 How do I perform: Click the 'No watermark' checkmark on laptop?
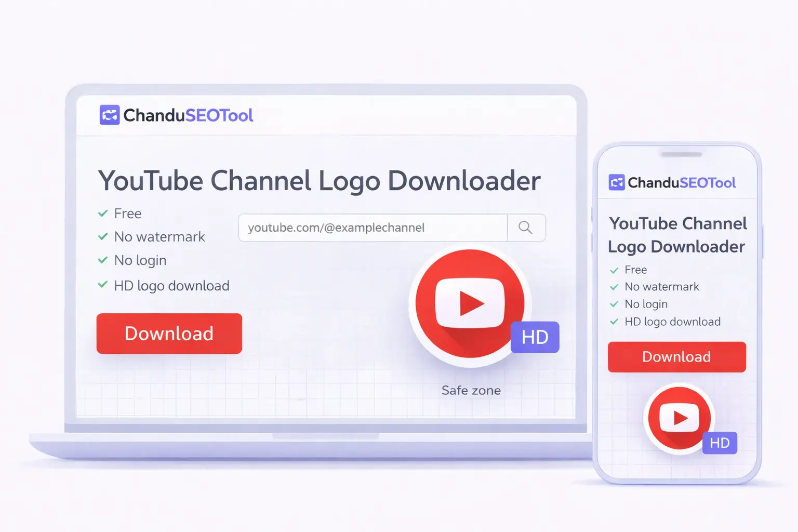[103, 237]
